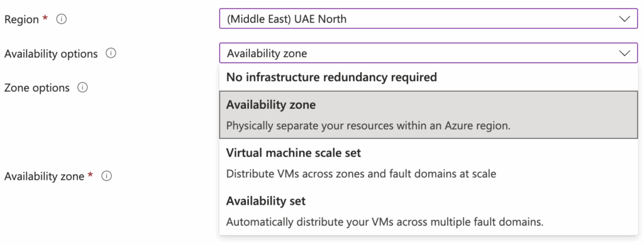Screen dimensions: 644x245
Task: Show the info icon next to Zone options
Action: coord(82,88)
